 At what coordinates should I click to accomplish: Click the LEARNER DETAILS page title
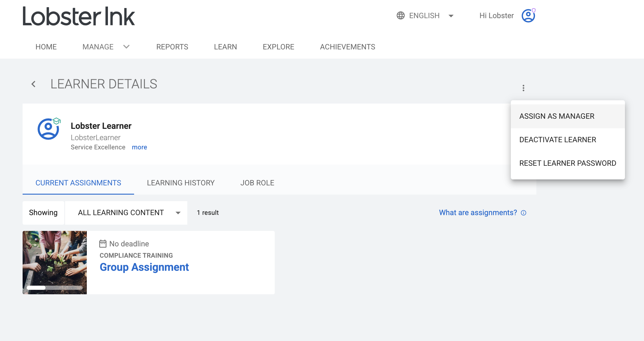click(x=104, y=84)
